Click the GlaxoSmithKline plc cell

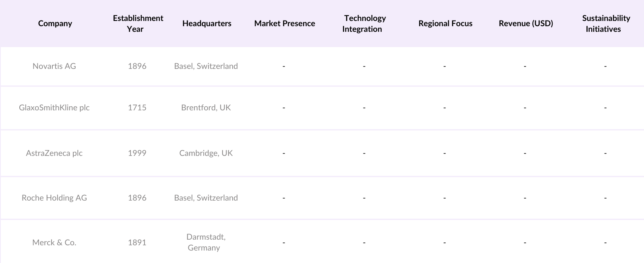point(54,108)
